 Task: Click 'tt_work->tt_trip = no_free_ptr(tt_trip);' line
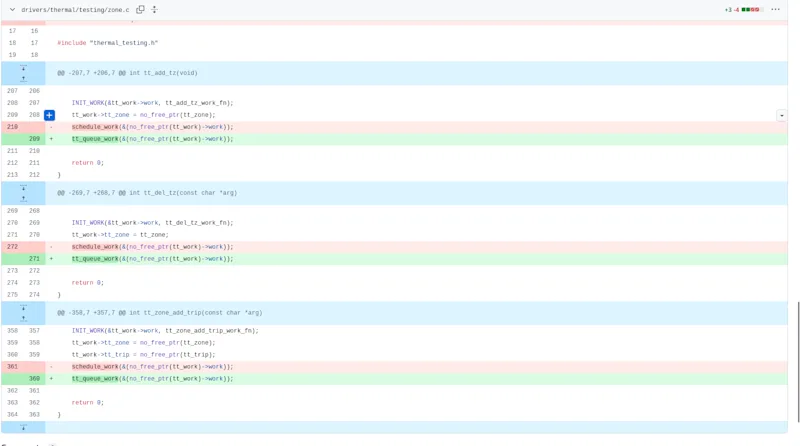143,355
